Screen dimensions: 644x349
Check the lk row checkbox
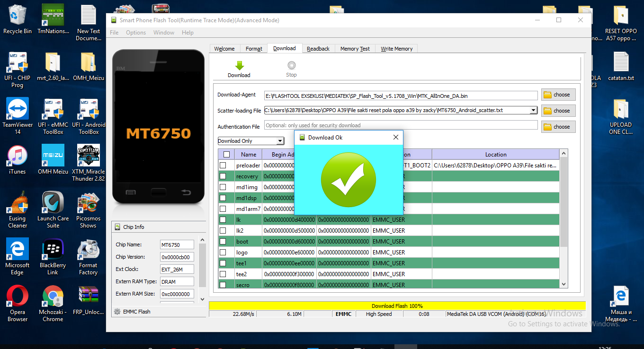(x=223, y=219)
